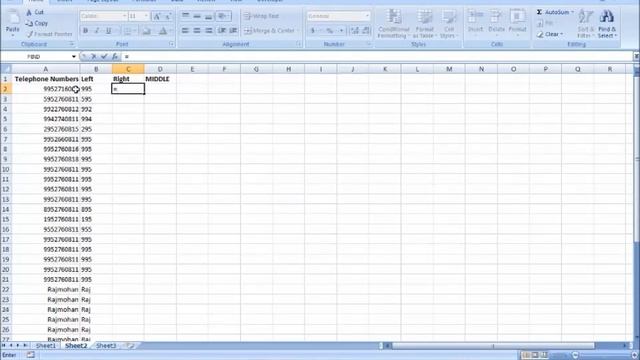Image resolution: width=640 pixels, height=360 pixels.
Task: Click the Fill Color bucket icon
Action: pos(147,31)
